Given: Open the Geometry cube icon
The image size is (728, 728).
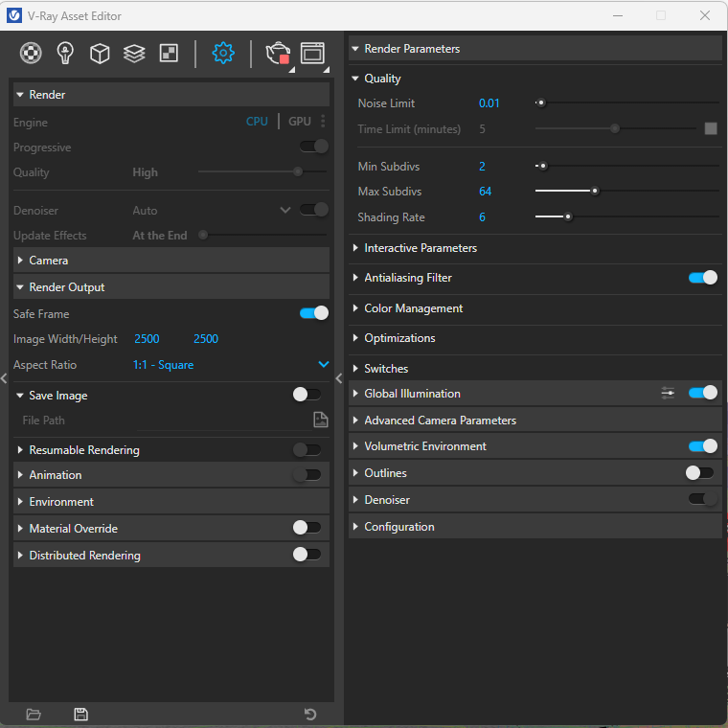Looking at the screenshot, I should (100, 54).
